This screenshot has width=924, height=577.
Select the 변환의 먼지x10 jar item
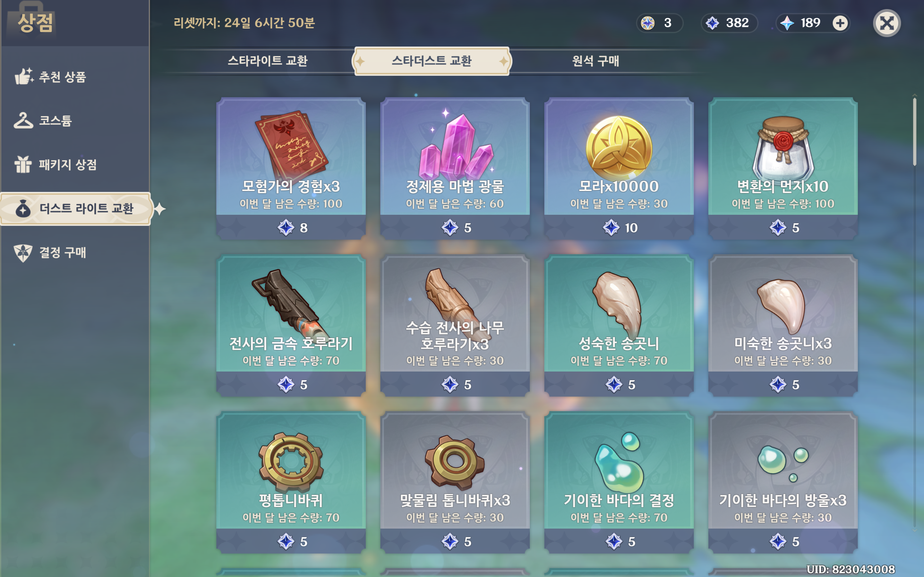(783, 168)
